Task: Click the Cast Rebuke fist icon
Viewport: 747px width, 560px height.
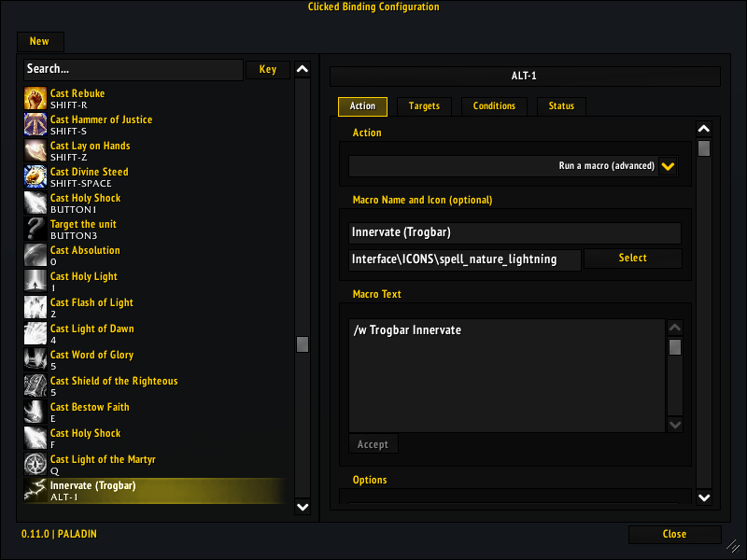Action: 35,98
